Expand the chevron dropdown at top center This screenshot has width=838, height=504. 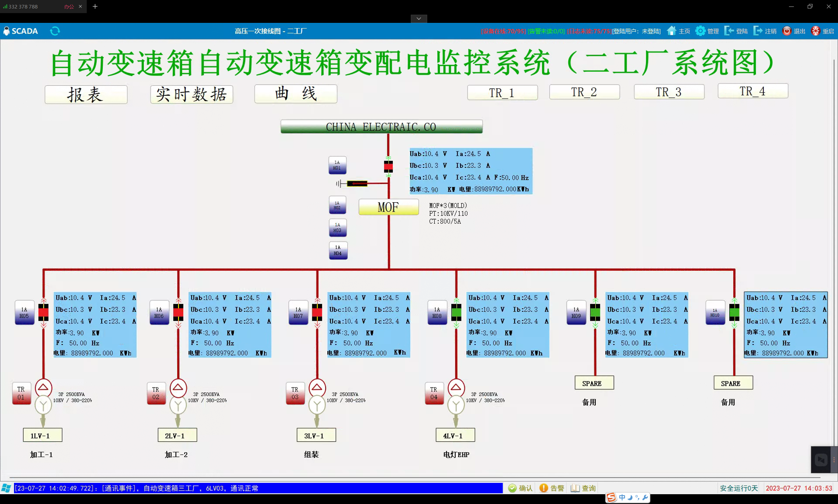coord(418,19)
